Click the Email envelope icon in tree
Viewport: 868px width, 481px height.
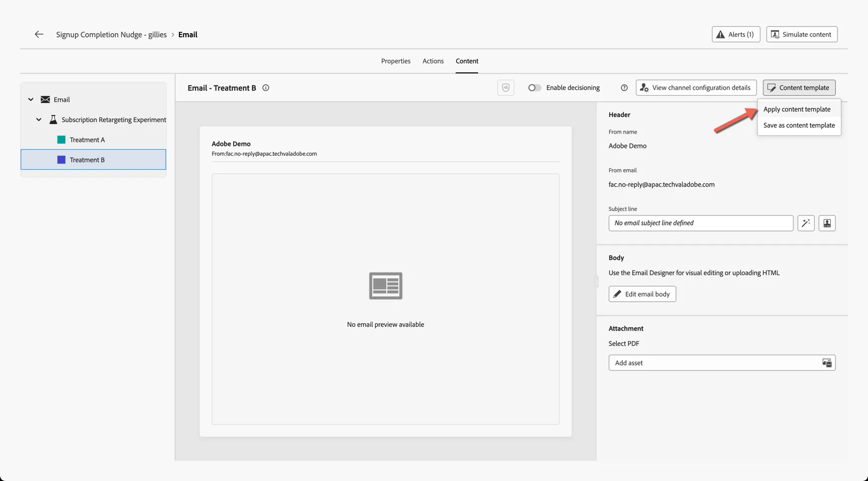[x=45, y=99]
